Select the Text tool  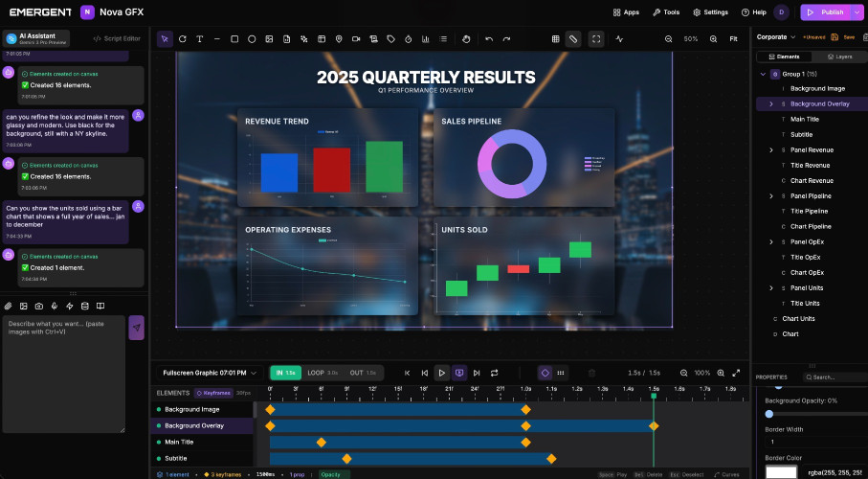coord(200,39)
